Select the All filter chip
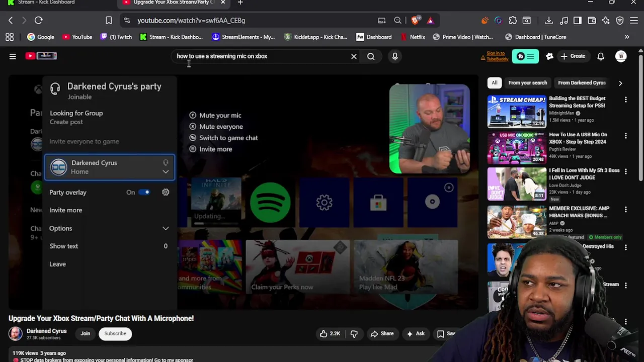 (x=495, y=83)
